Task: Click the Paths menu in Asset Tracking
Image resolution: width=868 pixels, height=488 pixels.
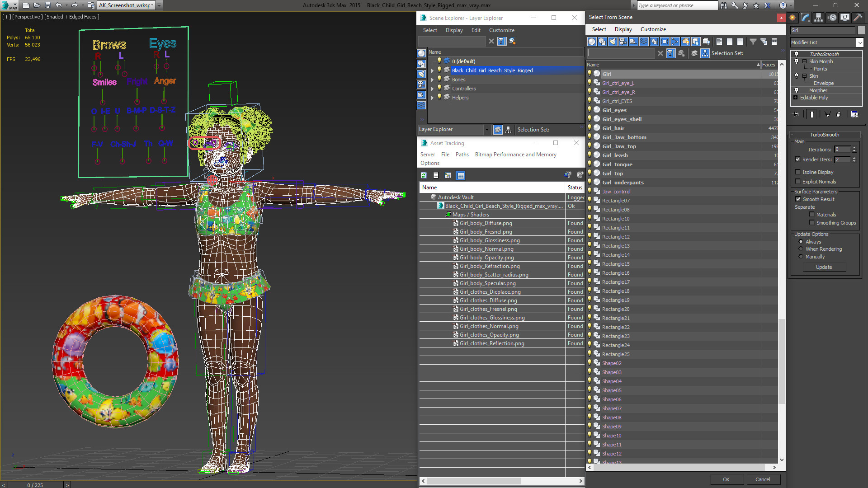Action: click(x=462, y=154)
